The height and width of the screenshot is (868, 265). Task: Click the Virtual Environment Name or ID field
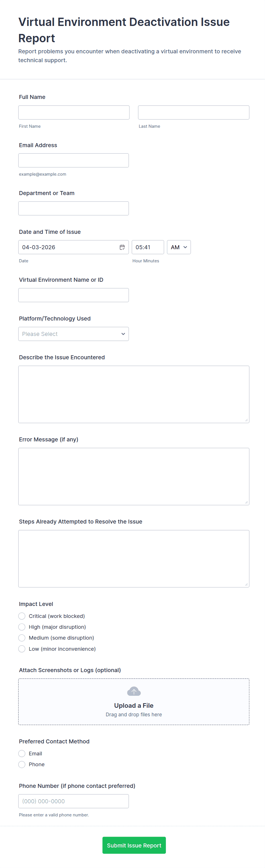[x=74, y=295]
